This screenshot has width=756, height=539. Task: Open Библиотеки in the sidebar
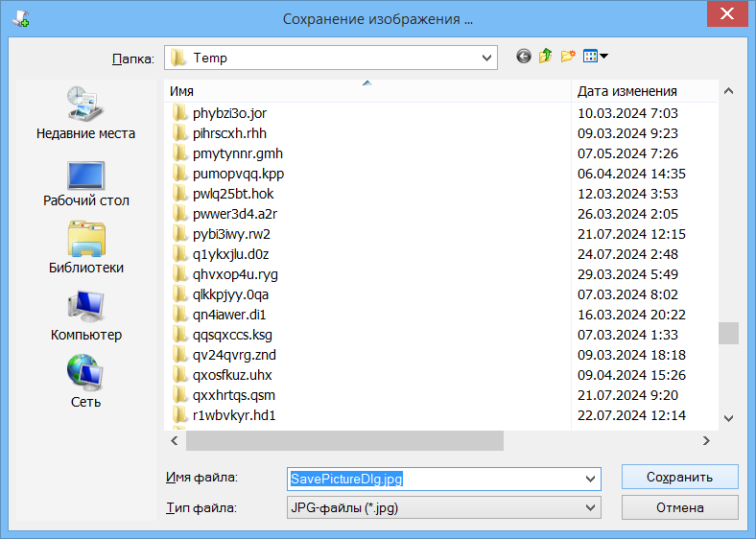(x=85, y=247)
